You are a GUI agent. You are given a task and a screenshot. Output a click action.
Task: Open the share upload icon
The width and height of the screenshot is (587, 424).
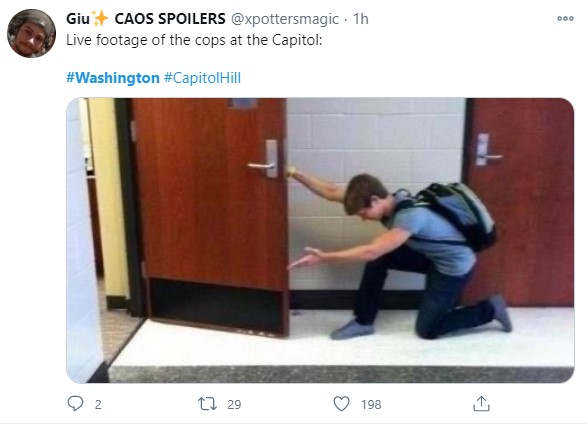pos(481,404)
